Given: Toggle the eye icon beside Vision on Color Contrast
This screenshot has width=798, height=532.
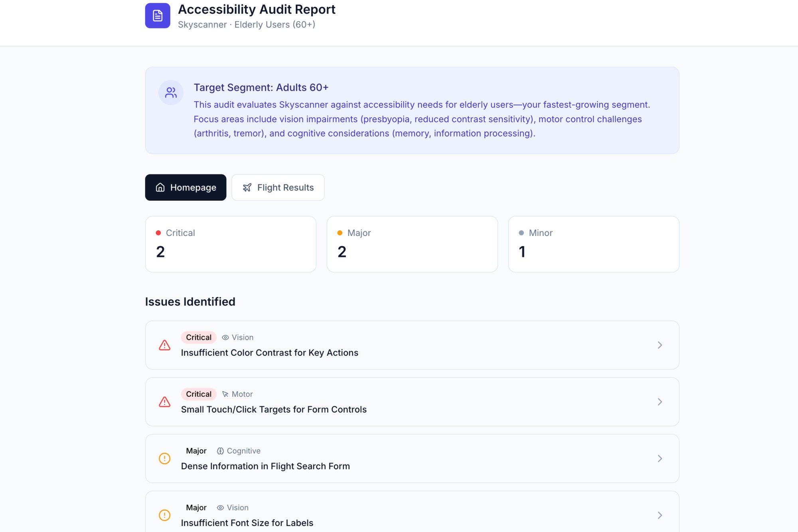Looking at the screenshot, I should (x=225, y=337).
